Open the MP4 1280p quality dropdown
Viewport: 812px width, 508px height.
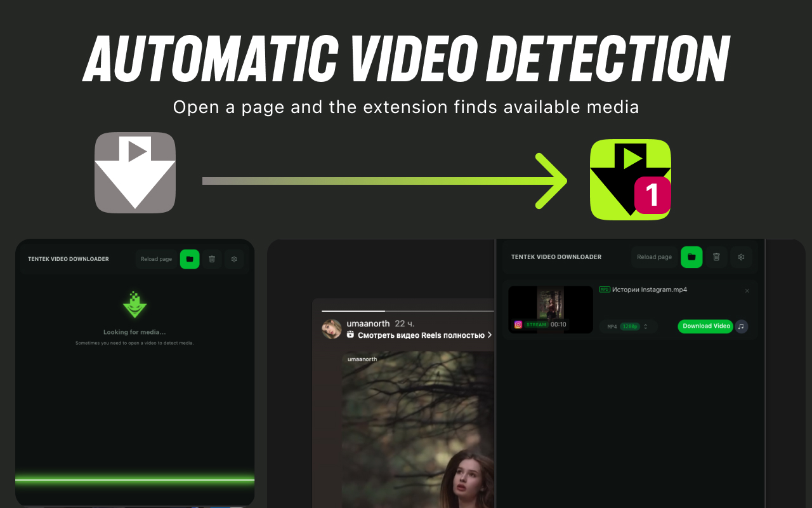tap(628, 326)
